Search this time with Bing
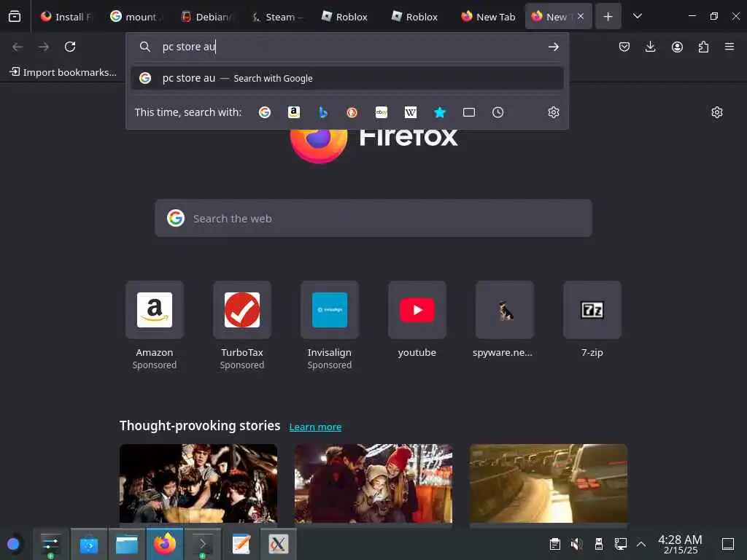The width and height of the screenshot is (747, 560). 323,112
